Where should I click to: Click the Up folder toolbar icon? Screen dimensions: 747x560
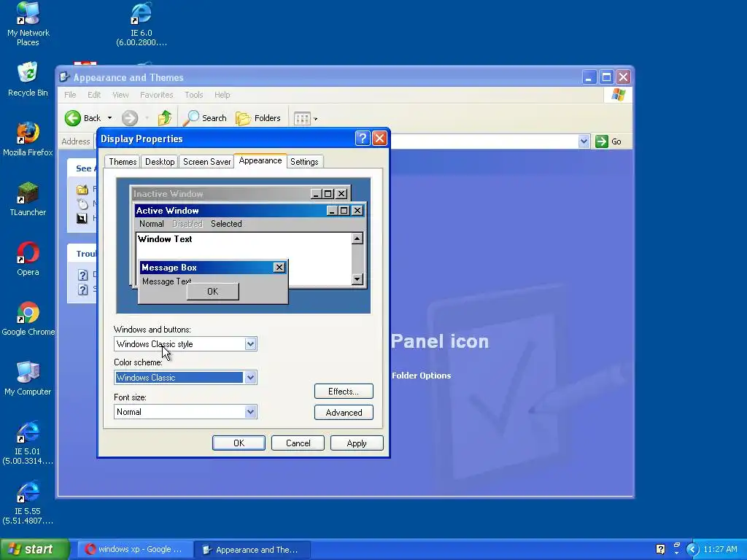click(x=165, y=118)
